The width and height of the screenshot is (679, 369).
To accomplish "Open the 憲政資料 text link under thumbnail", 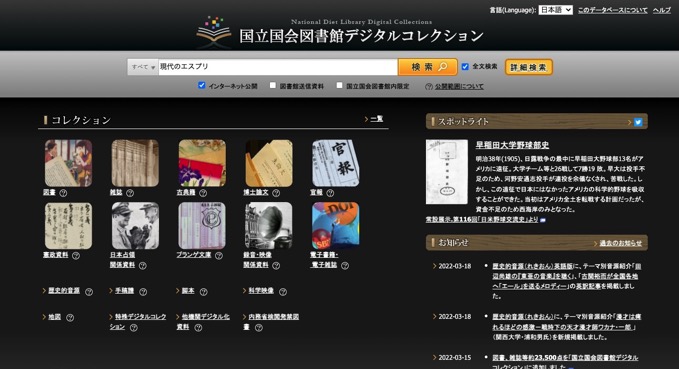I will [56, 255].
